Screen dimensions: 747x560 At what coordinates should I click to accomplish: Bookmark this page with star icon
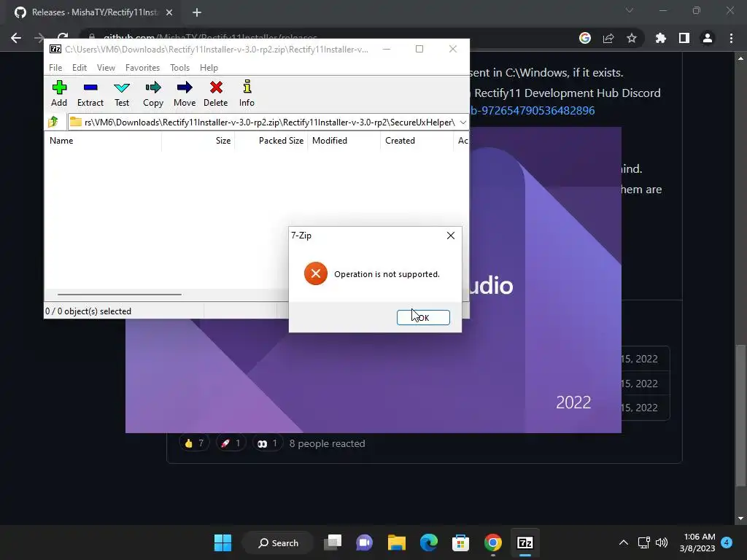point(632,38)
